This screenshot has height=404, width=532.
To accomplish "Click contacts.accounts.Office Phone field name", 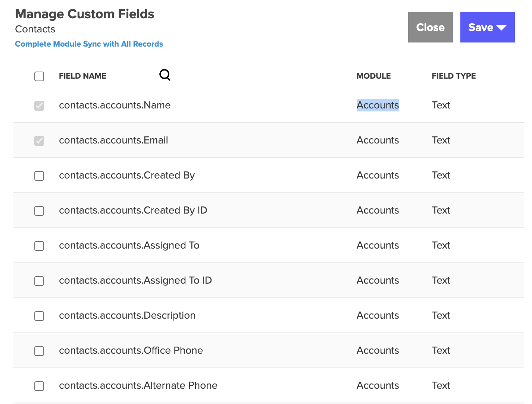I will tap(131, 350).
